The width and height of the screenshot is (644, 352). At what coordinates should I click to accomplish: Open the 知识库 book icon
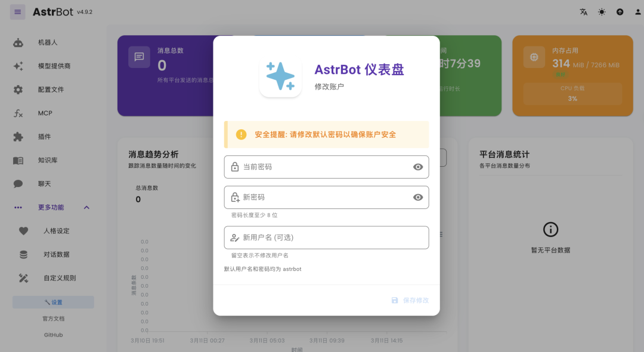pos(17,160)
